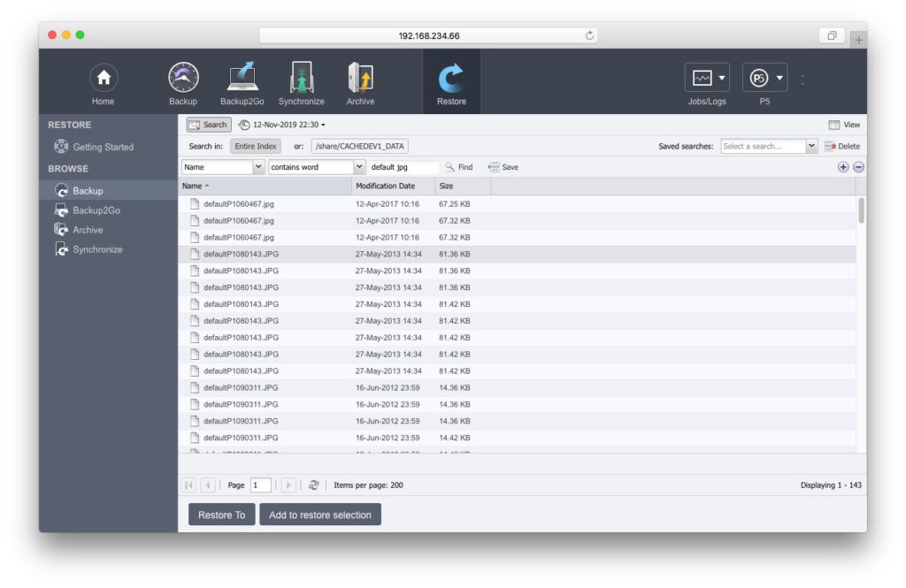The image size is (906, 588).
Task: Open the Saved searches combo box
Action: (768, 146)
